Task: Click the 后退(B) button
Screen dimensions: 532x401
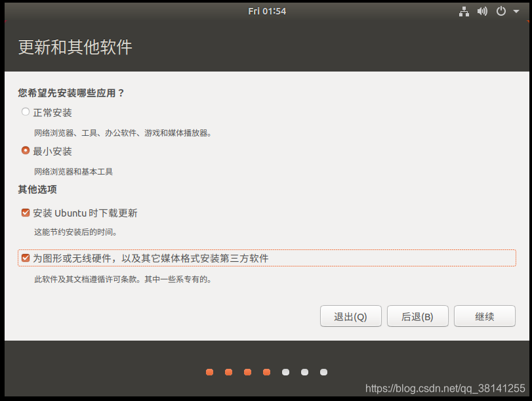Action: coord(417,316)
